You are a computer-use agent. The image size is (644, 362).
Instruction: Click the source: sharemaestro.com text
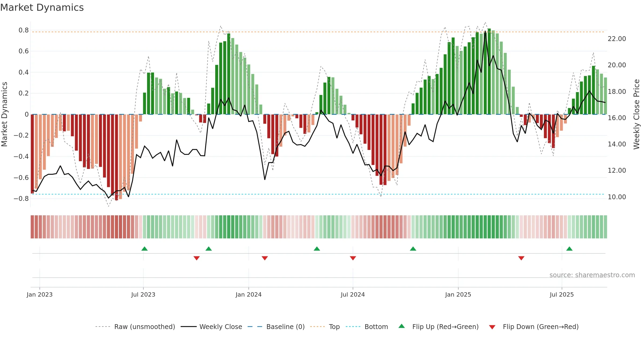point(592,275)
